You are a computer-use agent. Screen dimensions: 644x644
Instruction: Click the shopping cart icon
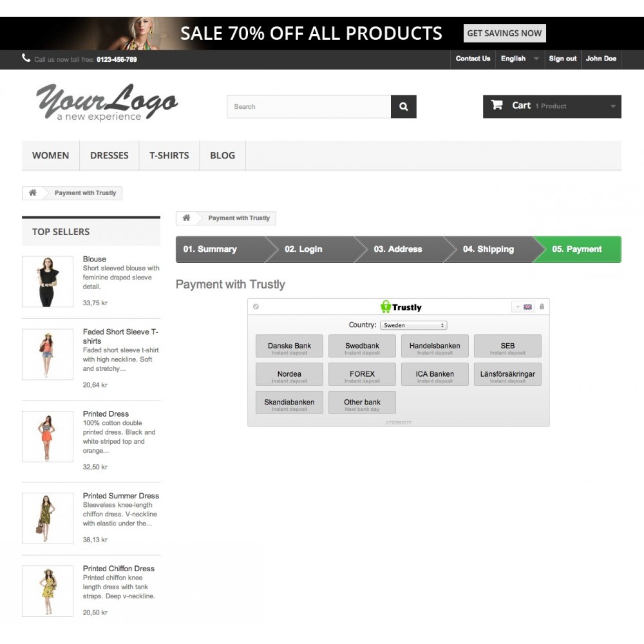click(497, 105)
